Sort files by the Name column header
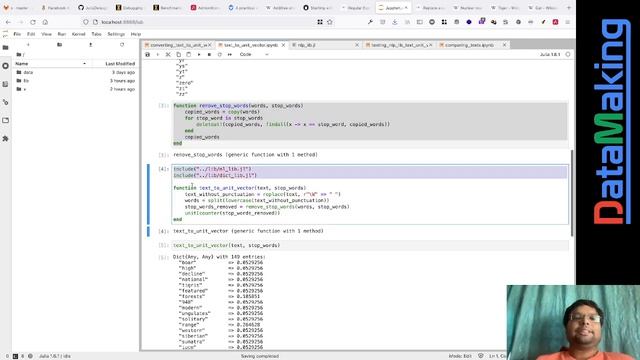The height and width of the screenshot is (360, 640). click(x=51, y=64)
